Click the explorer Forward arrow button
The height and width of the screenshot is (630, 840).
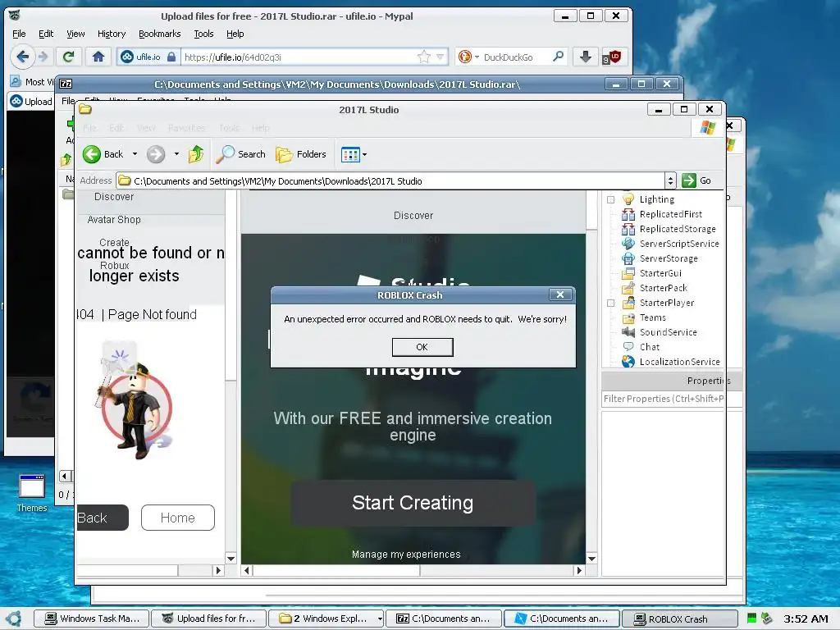pyautogui.click(x=156, y=154)
